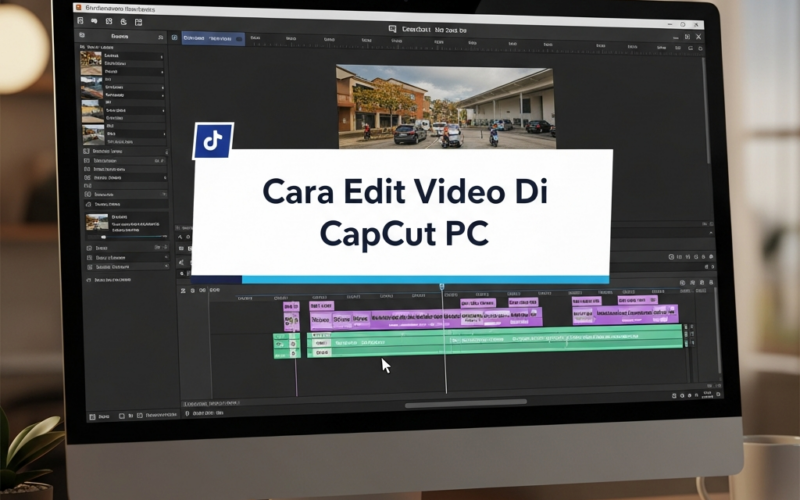Click the media panel title in the left header
The image size is (800, 500).
(120, 36)
